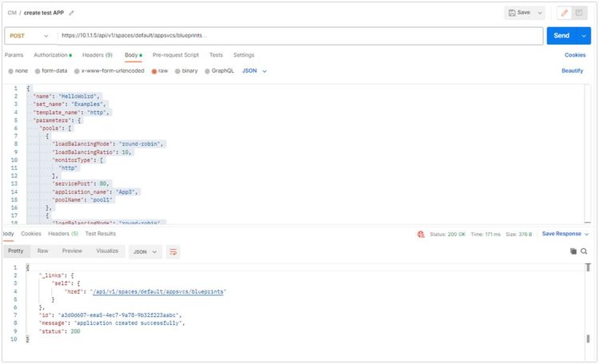Image resolution: width=599 pixels, height=364 pixels.
Task: Click the CM collection breadcrumb
Action: 12,13
